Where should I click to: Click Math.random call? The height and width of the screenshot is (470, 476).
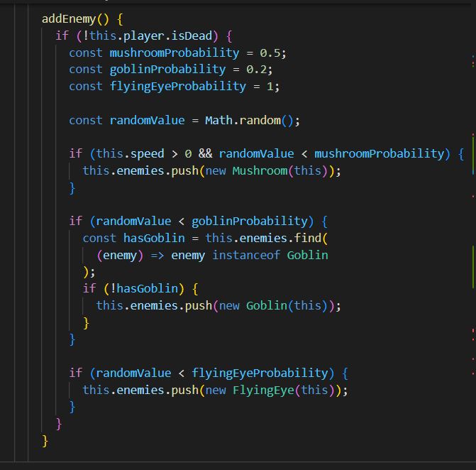click(249, 120)
